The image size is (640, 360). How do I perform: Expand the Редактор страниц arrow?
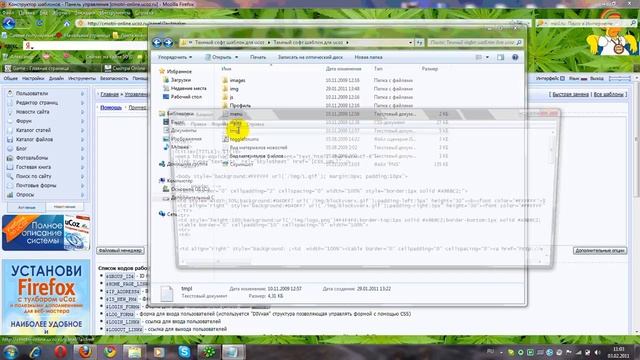[82, 103]
